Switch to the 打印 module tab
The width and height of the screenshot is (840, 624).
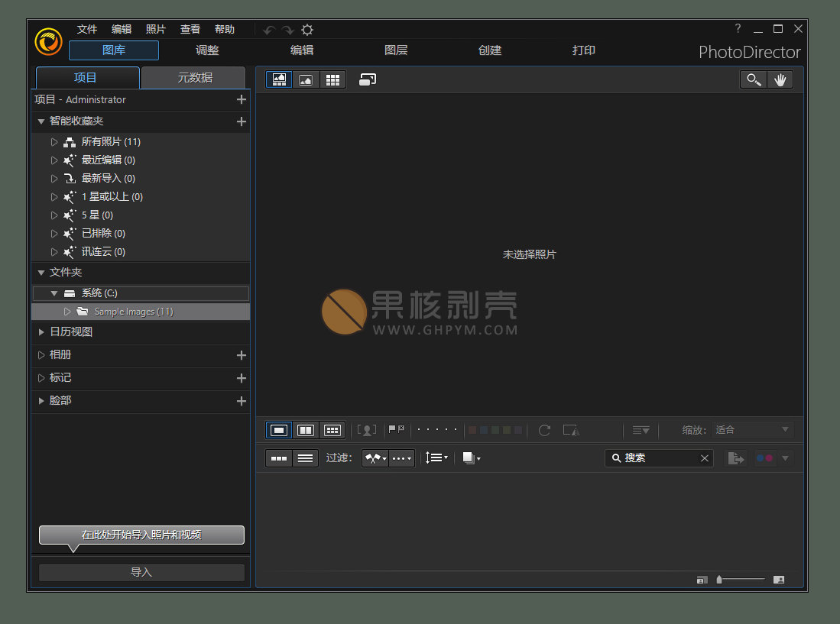click(x=584, y=50)
